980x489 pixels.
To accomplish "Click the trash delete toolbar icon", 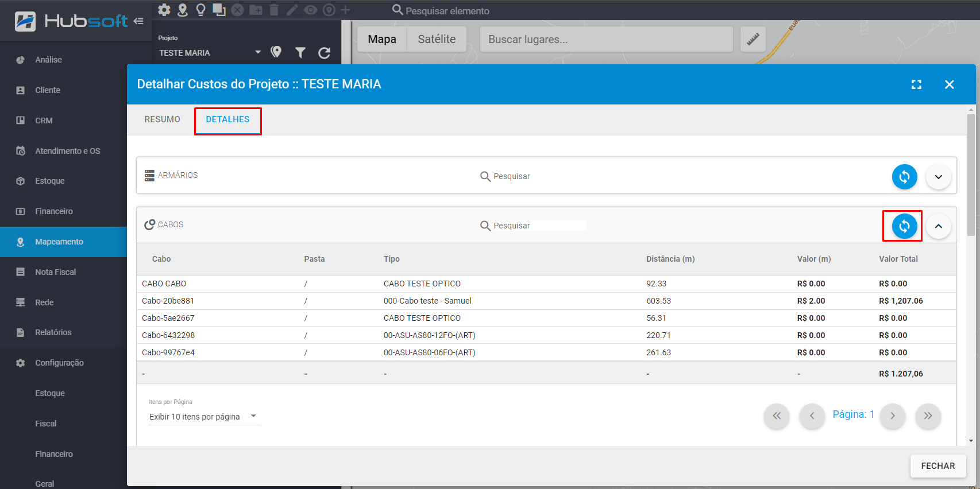I will (x=274, y=10).
